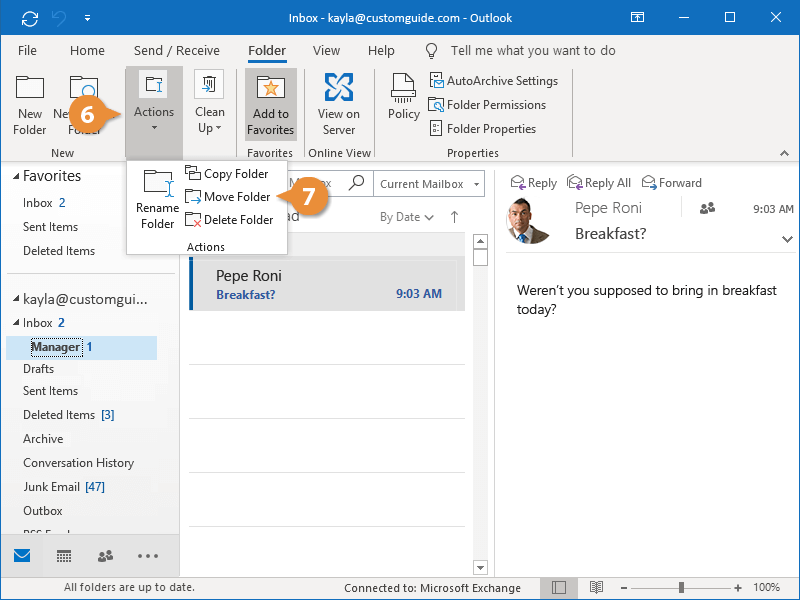Viewport: 800px width, 600px height.
Task: Open the Quick Access Toolbar customize arrow
Action: 87,18
